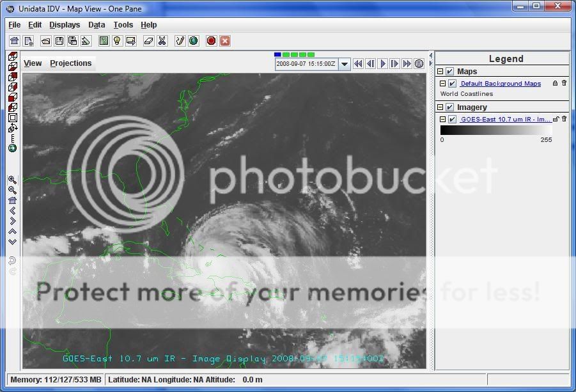Toggle Default Background Maps visibility checkbox

pyautogui.click(x=453, y=84)
